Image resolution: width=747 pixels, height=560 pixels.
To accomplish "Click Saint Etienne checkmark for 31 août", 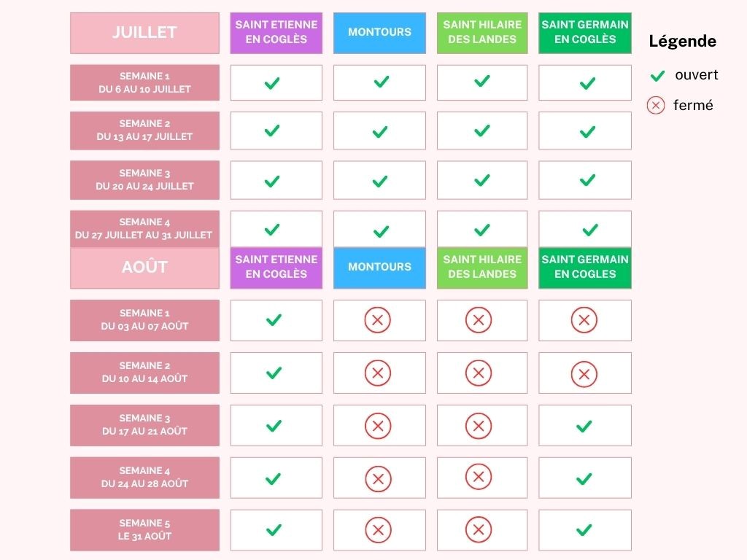I will [274, 530].
